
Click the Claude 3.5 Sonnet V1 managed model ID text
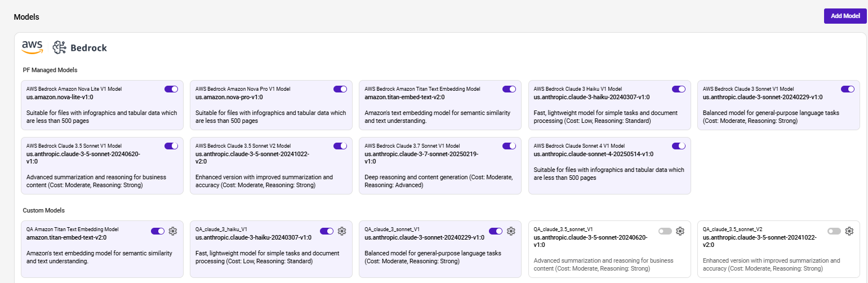[x=83, y=157]
